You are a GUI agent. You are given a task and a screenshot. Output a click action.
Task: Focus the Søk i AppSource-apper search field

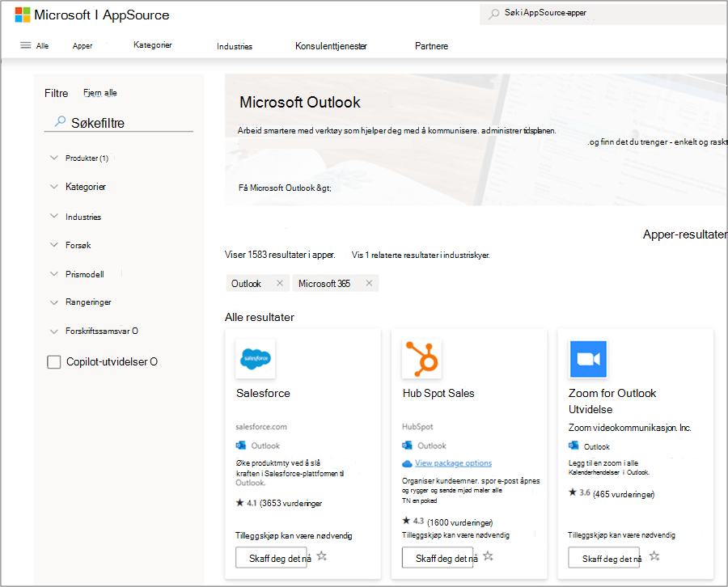[x=603, y=13]
